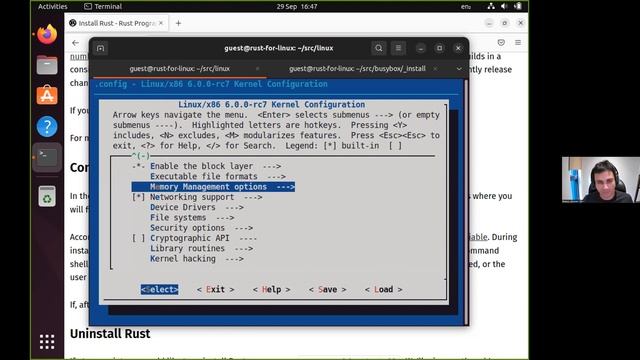Close the Install Rust browser tab
This screenshot has width=640, height=360.
[161, 23]
